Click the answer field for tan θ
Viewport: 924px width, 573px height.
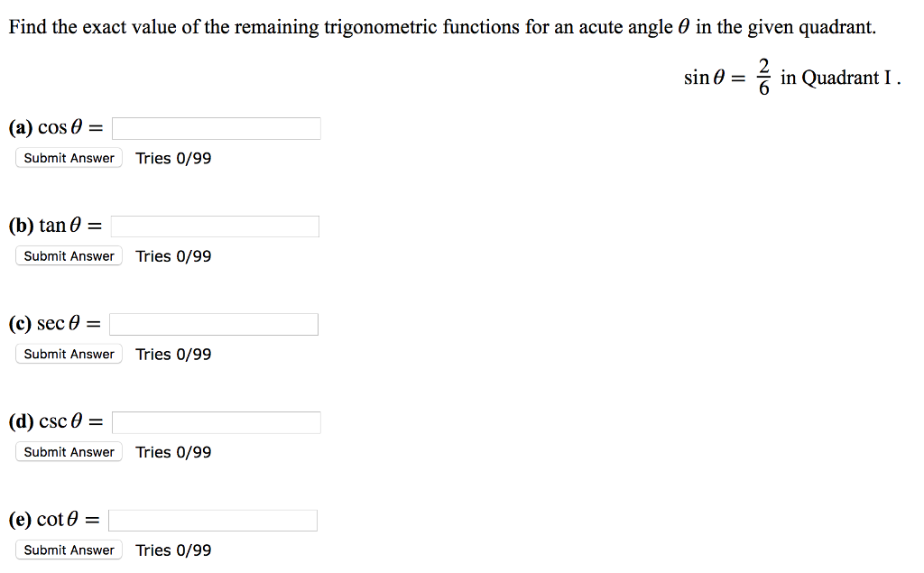point(215,226)
